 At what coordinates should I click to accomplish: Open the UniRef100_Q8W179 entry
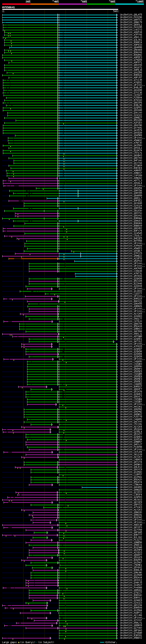[x=131, y=22]
